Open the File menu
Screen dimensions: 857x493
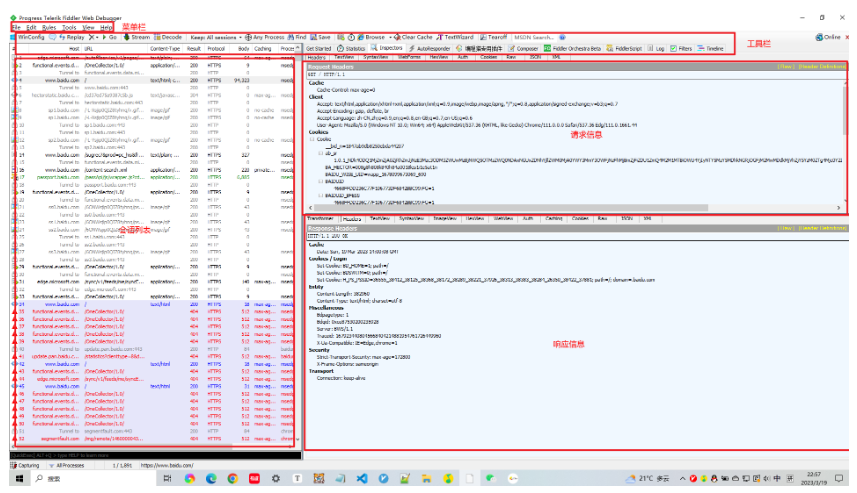[16, 27]
